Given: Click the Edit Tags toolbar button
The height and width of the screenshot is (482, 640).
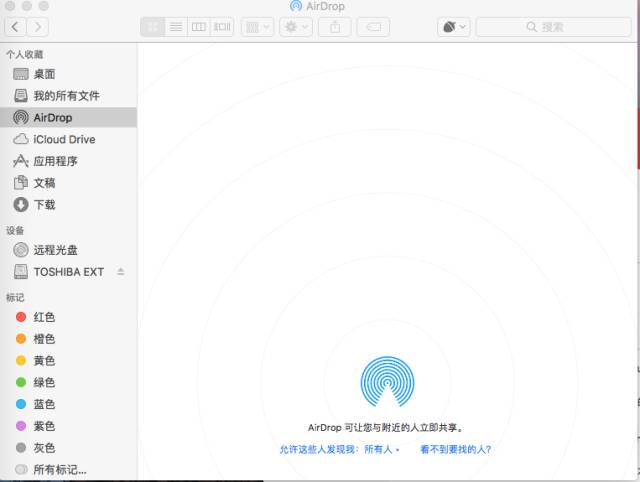Looking at the screenshot, I should click(x=373, y=27).
